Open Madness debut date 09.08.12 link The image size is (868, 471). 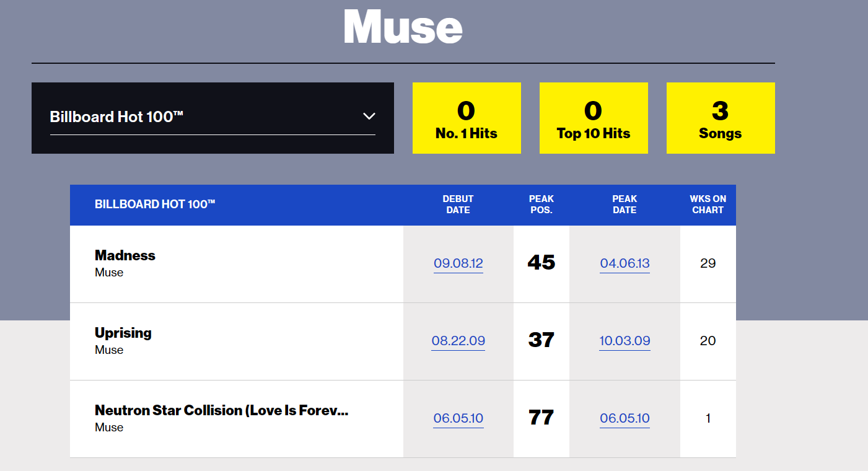pos(458,263)
